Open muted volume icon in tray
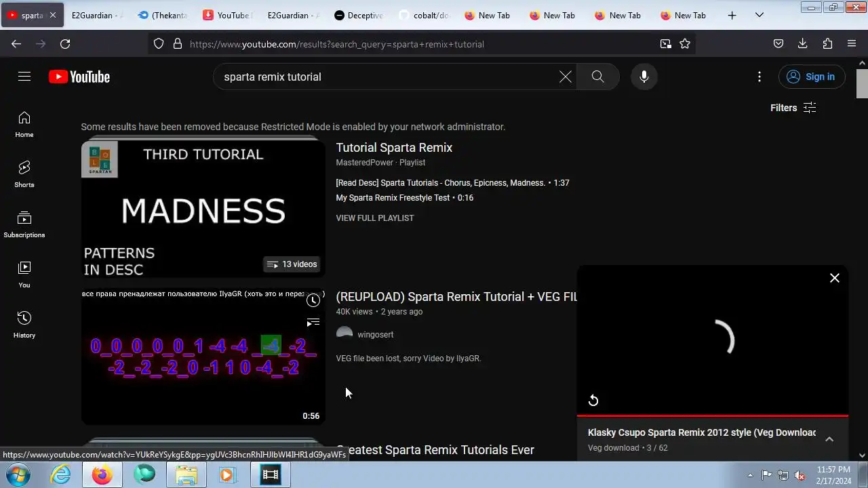The height and width of the screenshot is (488, 868). pyautogui.click(x=800, y=475)
